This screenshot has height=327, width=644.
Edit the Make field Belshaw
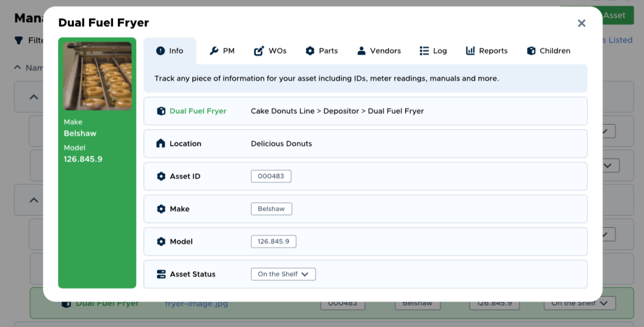(272, 209)
